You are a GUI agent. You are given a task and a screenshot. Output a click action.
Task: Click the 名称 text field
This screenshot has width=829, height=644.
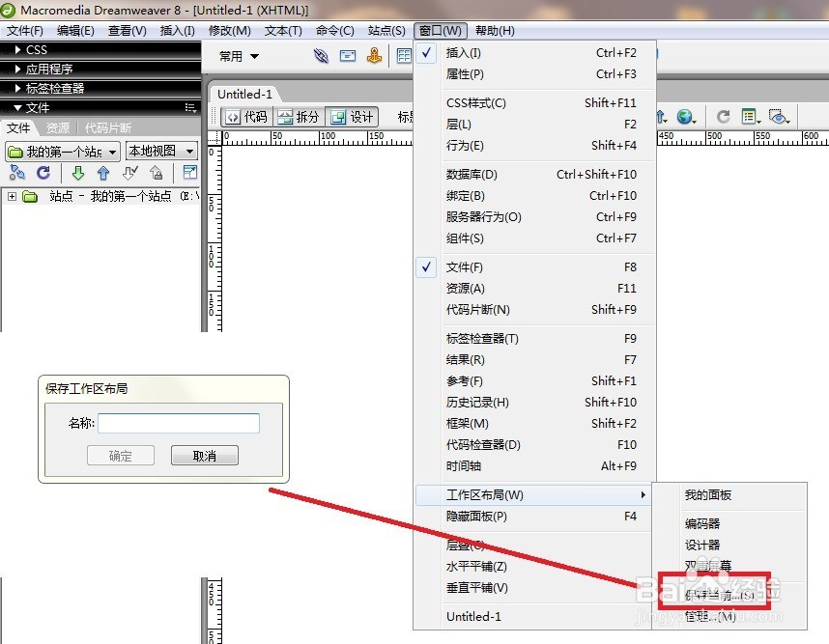pos(179,423)
